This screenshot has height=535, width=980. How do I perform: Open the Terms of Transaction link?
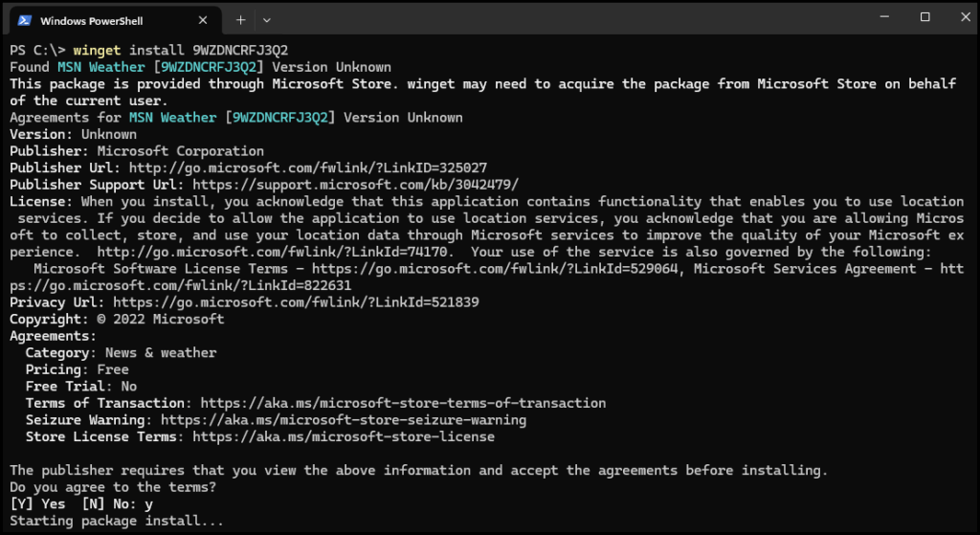point(403,403)
